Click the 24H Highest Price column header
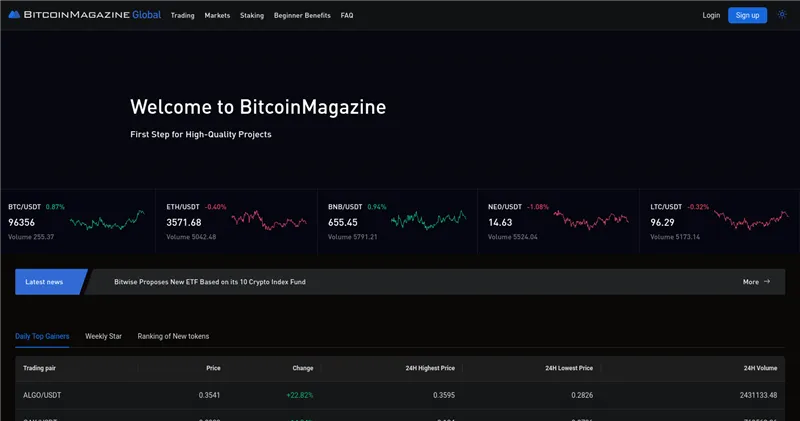 430,368
